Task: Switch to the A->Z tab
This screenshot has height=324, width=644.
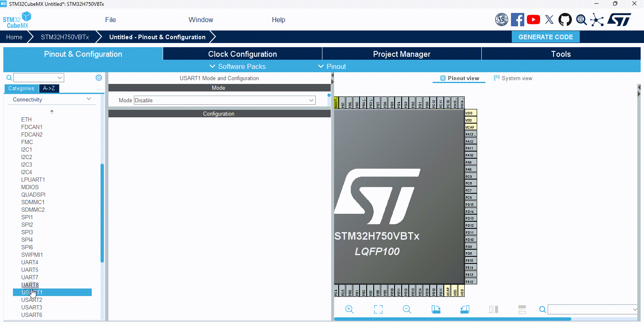Action: pos(49,89)
